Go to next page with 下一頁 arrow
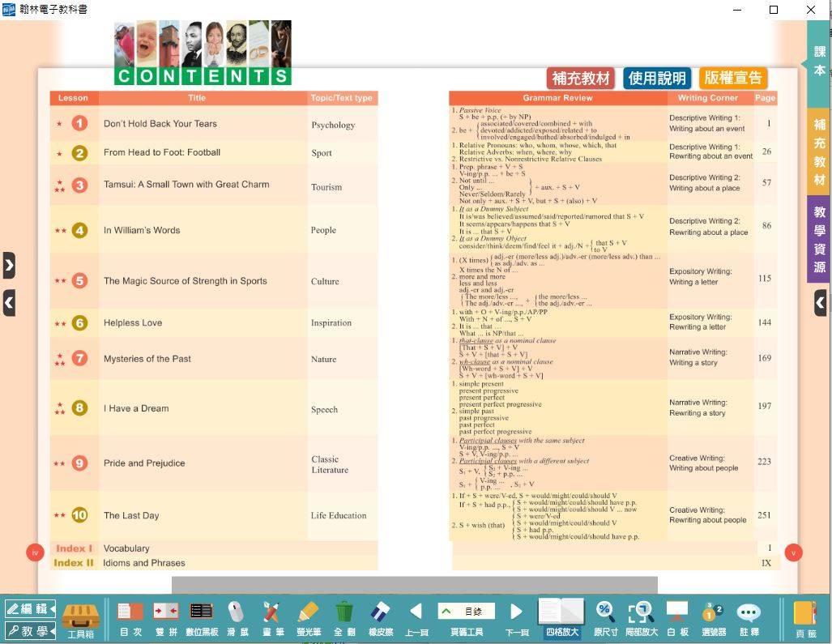This screenshot has width=832, height=644. point(516,620)
